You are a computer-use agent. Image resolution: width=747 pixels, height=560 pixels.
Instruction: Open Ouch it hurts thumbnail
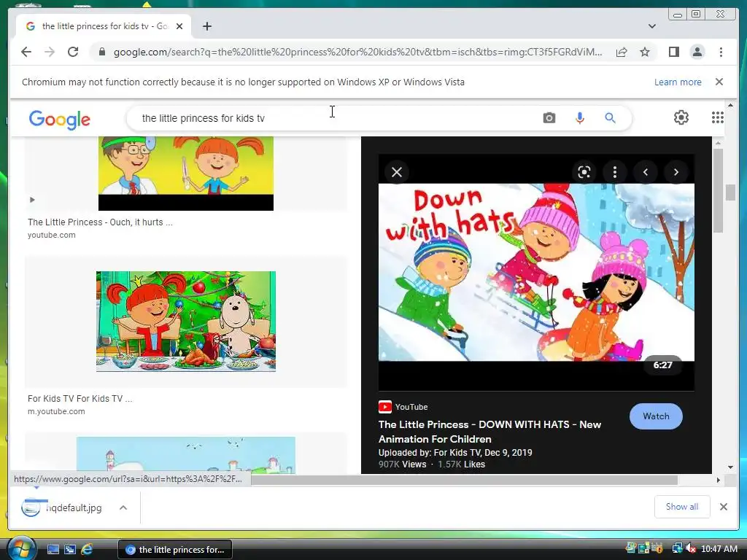click(186, 174)
